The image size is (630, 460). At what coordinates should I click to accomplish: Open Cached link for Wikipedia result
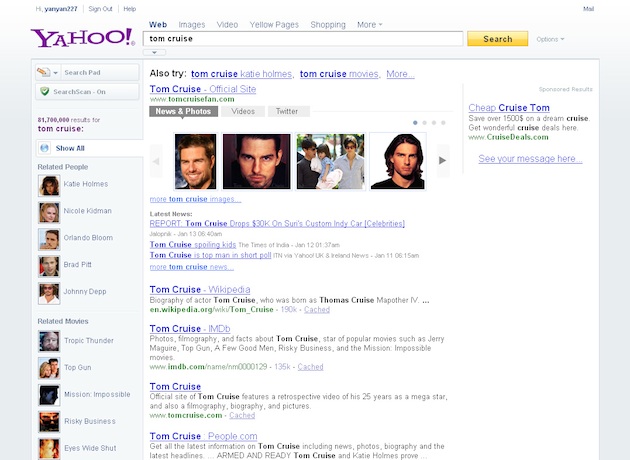pos(317,310)
